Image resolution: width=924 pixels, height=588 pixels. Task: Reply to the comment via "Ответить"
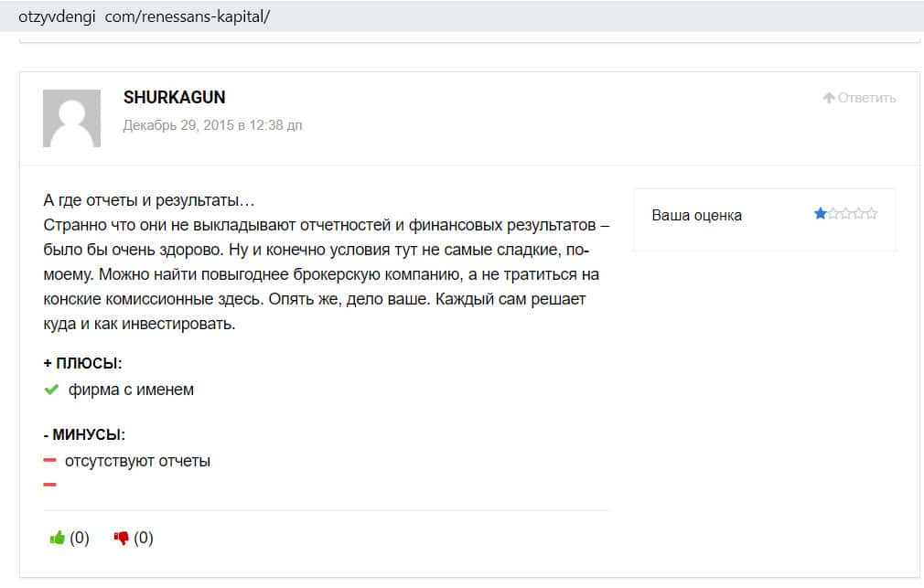[x=859, y=98]
